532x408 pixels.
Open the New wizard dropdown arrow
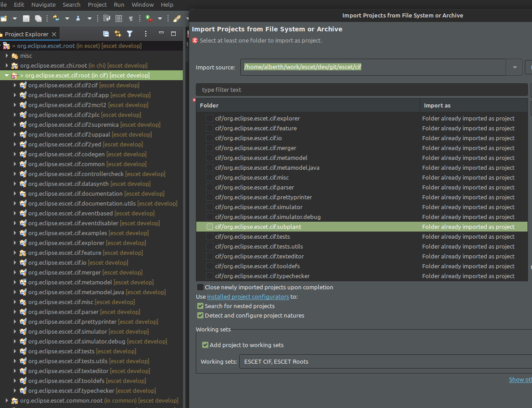pyautogui.click(x=15, y=18)
